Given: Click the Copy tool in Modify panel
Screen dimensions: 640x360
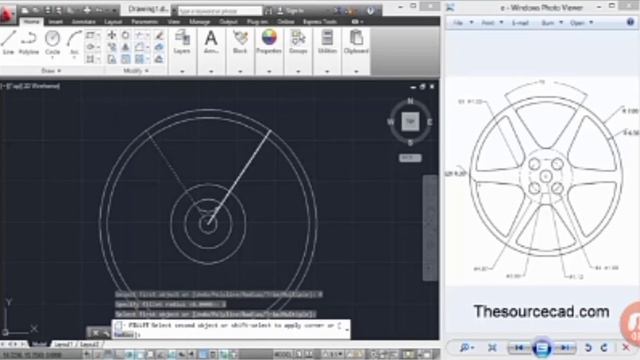Looking at the screenshot, I should click(x=111, y=47).
